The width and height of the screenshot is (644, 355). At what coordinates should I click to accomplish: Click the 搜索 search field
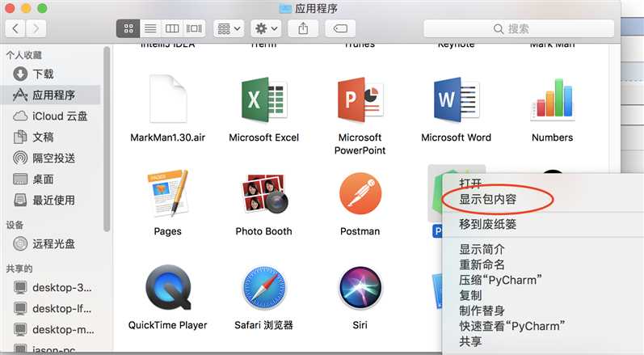click(x=519, y=28)
